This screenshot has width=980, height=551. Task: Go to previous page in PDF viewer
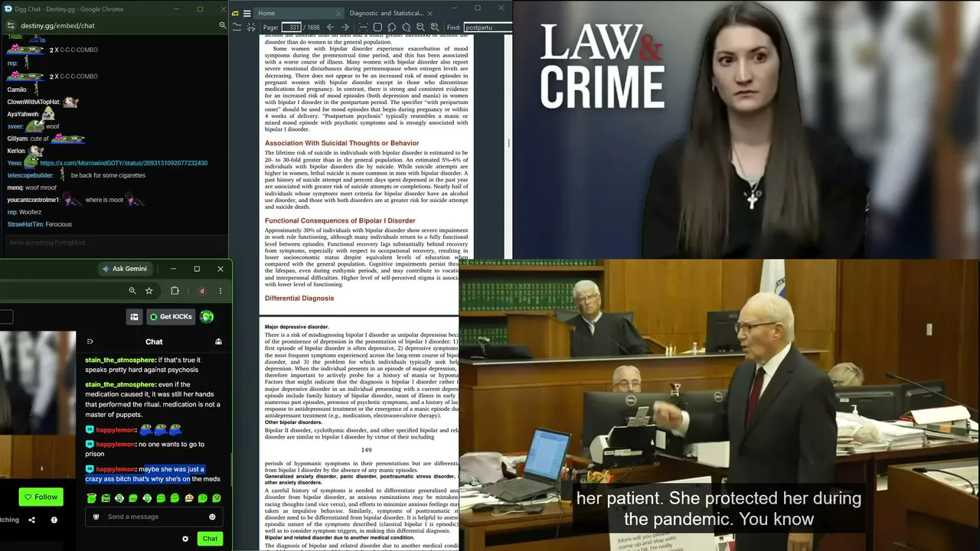[330, 28]
